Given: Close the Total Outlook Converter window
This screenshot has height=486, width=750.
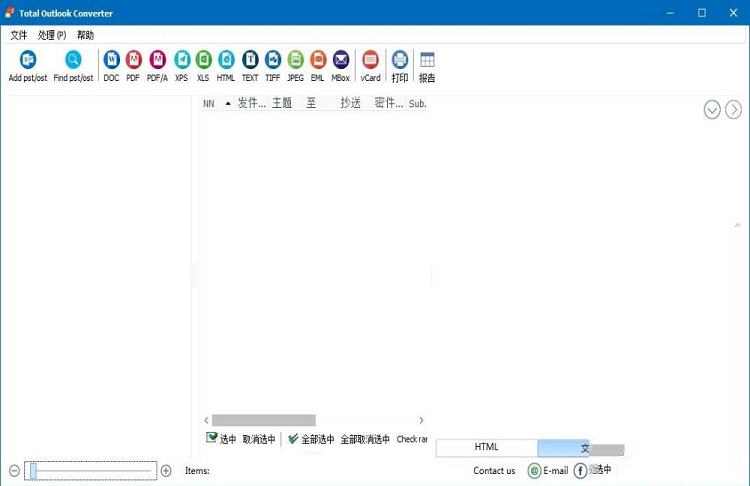Looking at the screenshot, I should click(x=733, y=13).
